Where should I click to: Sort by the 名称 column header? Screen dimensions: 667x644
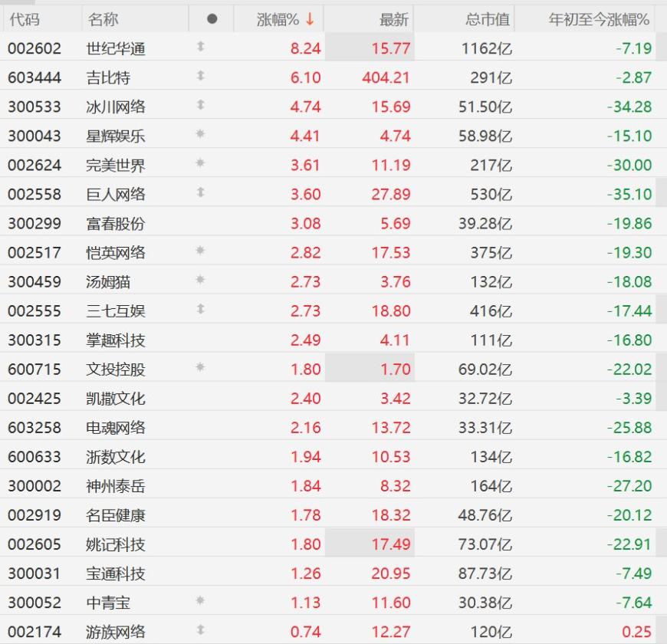103,20
